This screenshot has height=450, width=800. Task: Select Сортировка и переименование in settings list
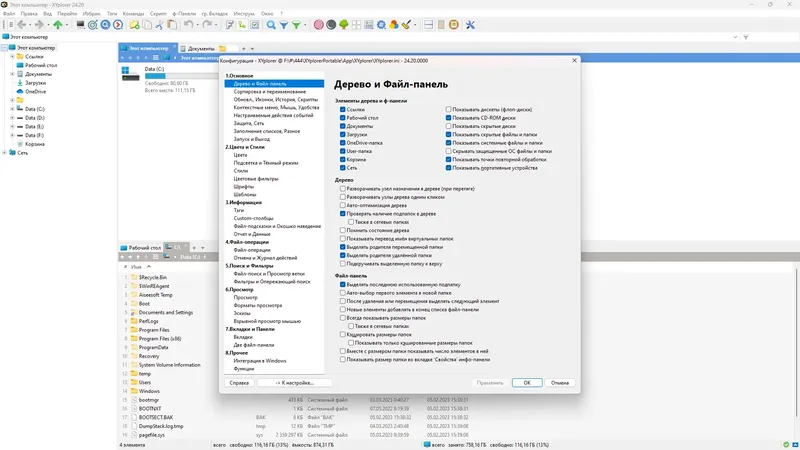tap(269, 91)
